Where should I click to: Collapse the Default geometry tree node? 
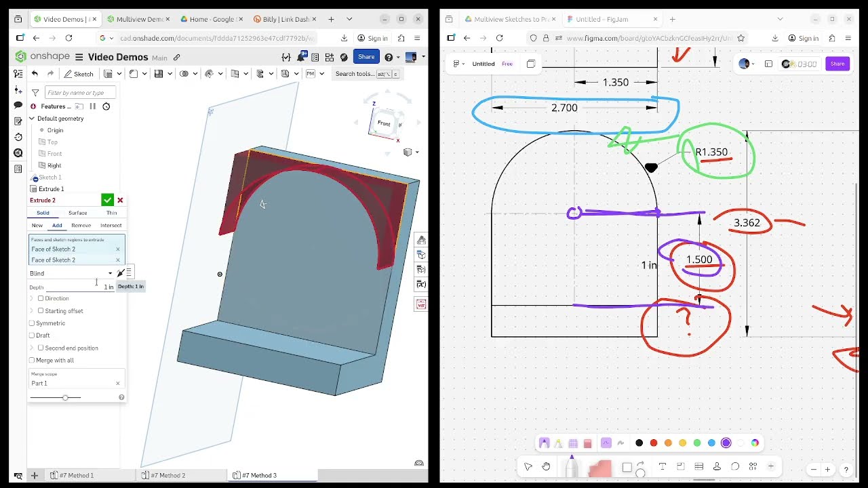(31, 119)
